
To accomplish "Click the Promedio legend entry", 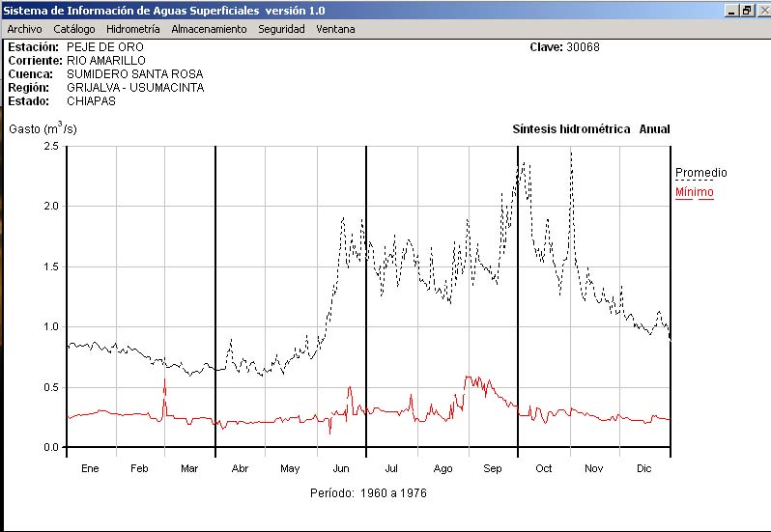I will pyautogui.click(x=700, y=173).
